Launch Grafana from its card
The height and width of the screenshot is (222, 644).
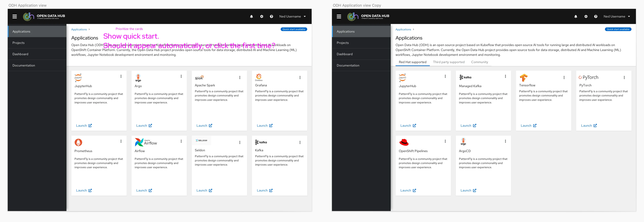click(265, 126)
